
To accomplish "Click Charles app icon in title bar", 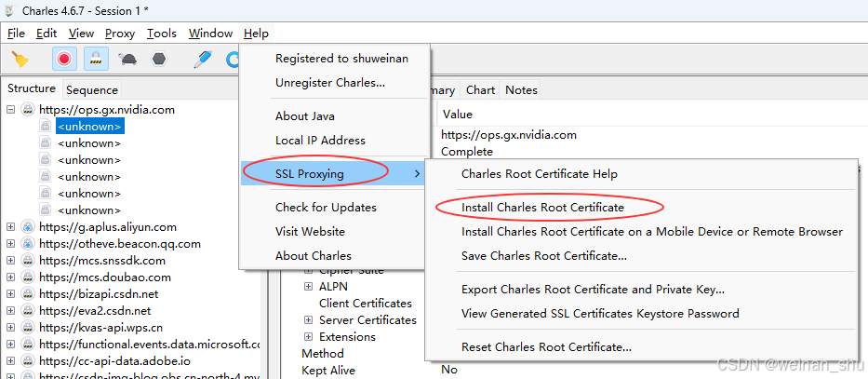I will point(8,10).
